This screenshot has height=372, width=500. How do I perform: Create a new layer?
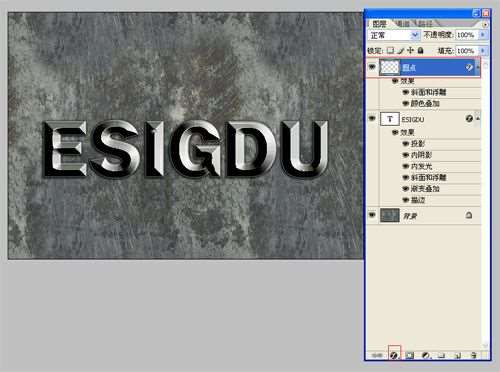(458, 355)
